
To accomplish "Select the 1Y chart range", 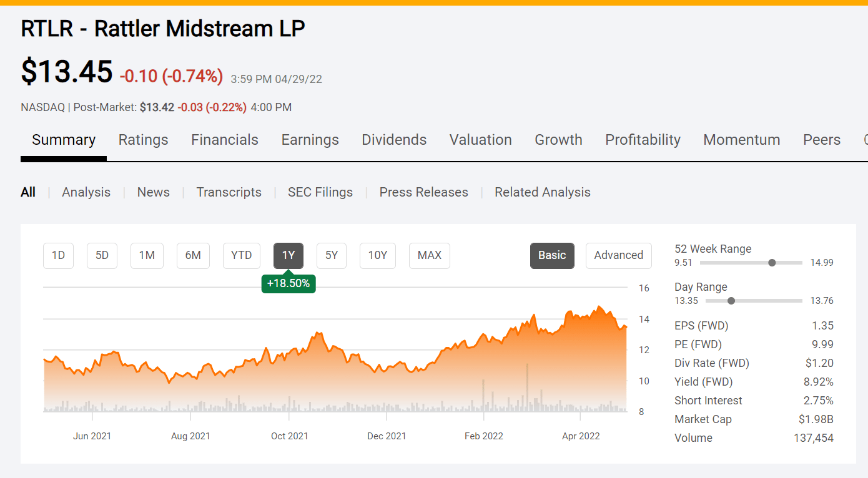I will click(x=289, y=255).
